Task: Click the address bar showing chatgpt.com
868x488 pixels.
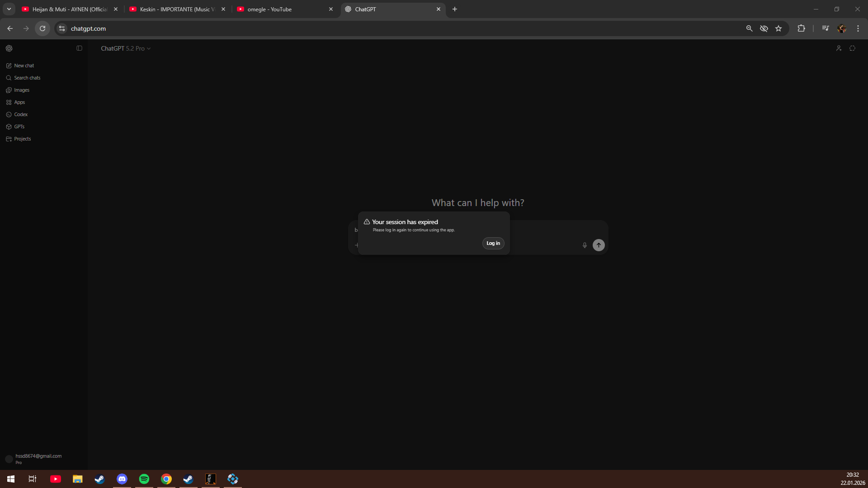Action: pos(402,28)
